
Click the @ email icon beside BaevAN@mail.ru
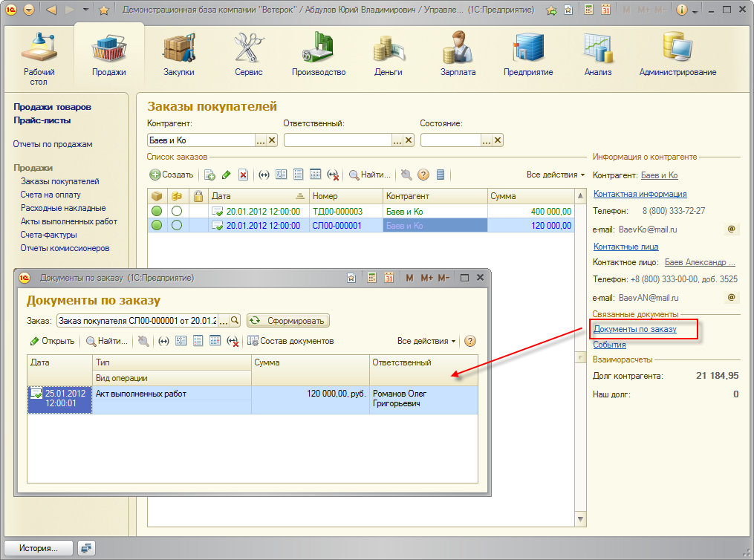[x=732, y=297]
